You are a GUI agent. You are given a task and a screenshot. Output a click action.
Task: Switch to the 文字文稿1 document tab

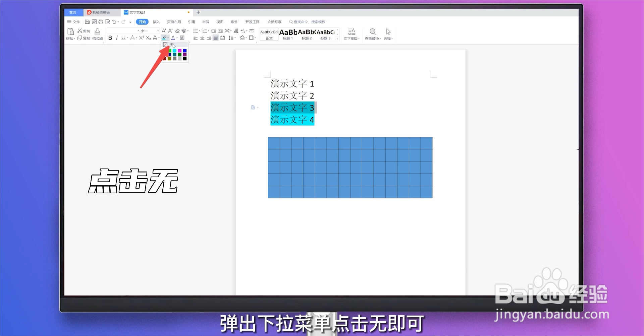138,12
